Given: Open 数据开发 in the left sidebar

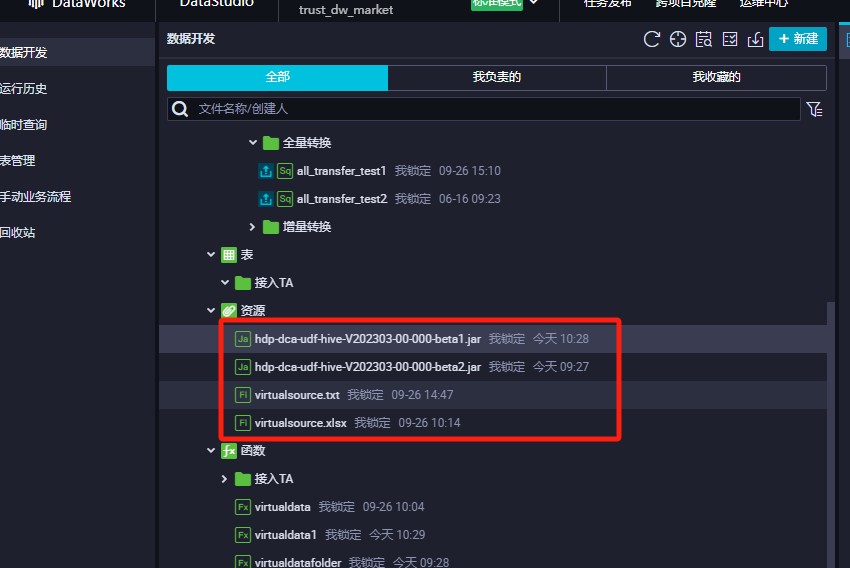Looking at the screenshot, I should 77,53.
